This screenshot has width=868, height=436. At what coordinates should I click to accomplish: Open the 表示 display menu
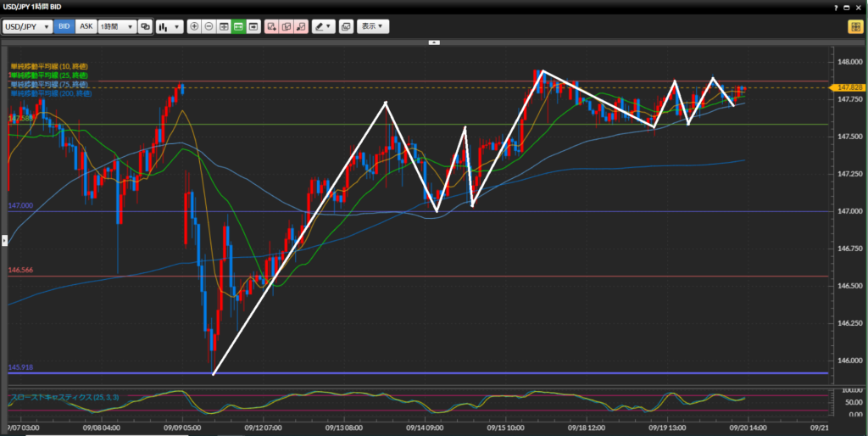[373, 26]
